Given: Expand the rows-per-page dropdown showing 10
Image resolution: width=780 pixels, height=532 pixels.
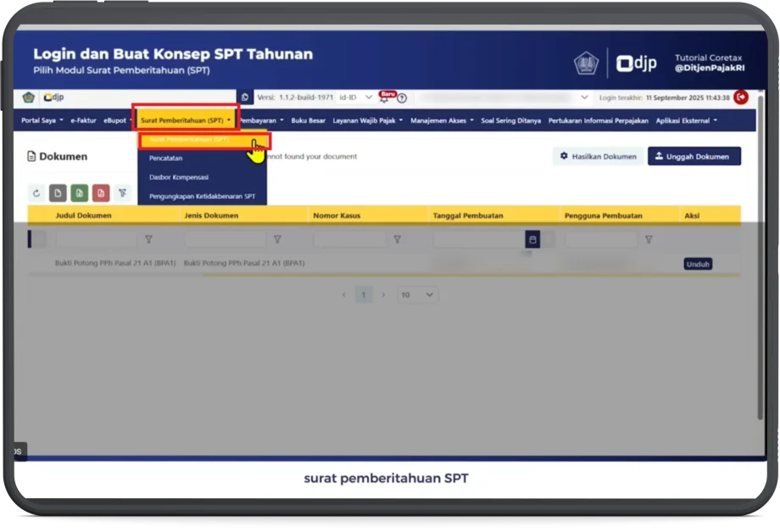Looking at the screenshot, I should point(417,295).
